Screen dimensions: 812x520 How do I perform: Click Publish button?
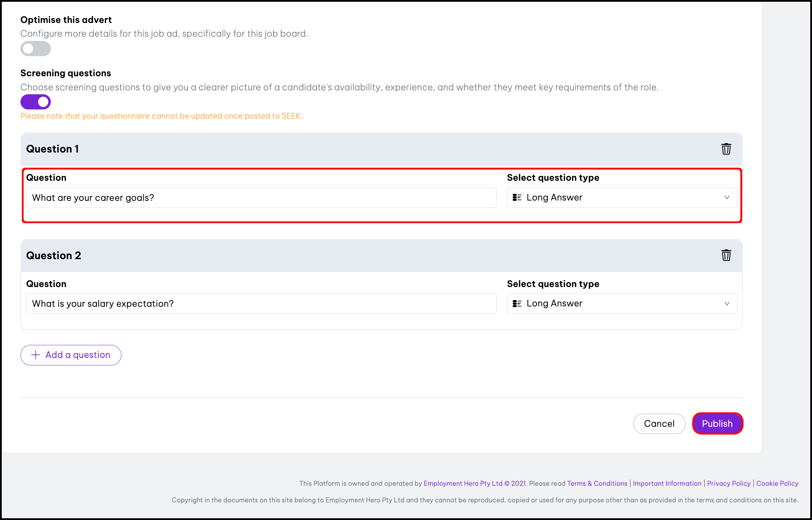pyautogui.click(x=717, y=424)
